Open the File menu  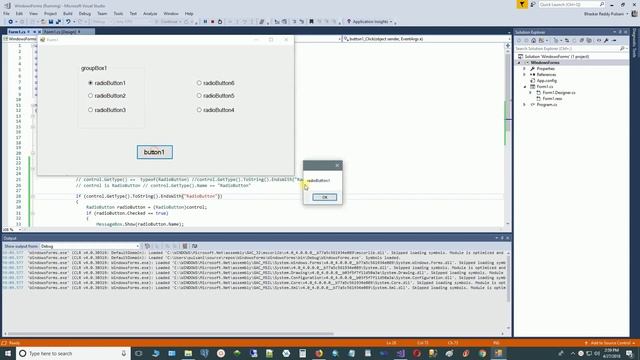pos(7,13)
